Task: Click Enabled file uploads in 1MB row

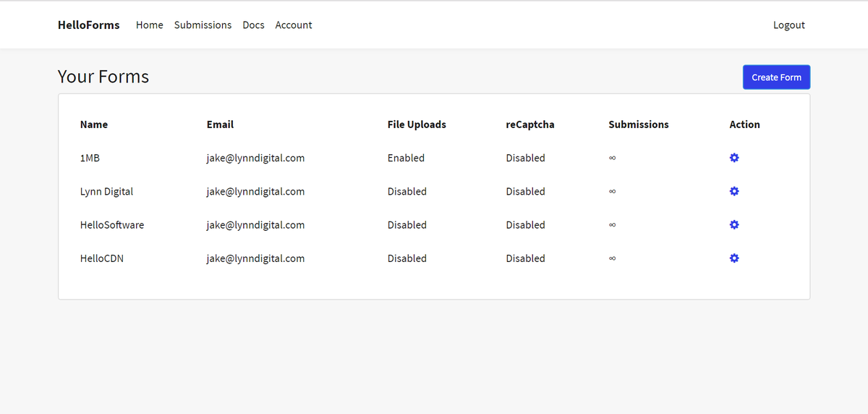Action: [406, 158]
